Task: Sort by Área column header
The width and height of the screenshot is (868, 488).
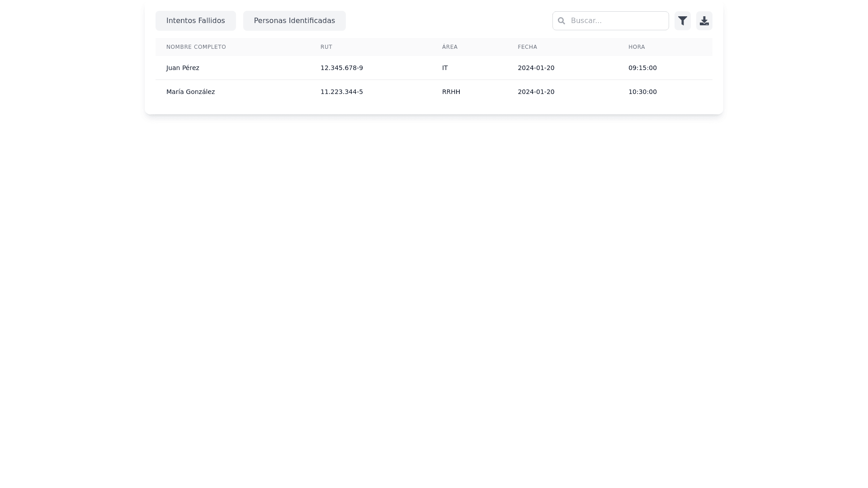Action: coord(450,47)
